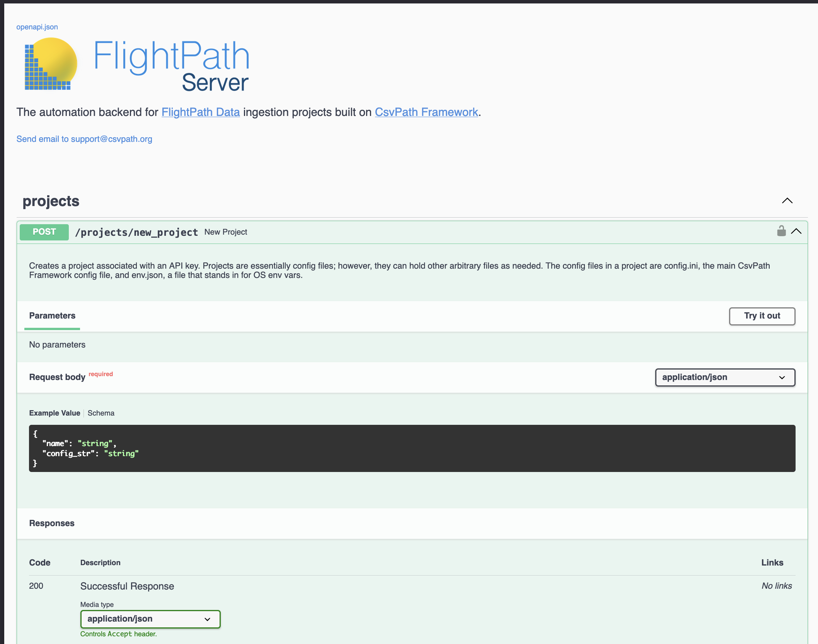The height and width of the screenshot is (644, 818).
Task: Switch to the Schema tab
Action: point(101,413)
